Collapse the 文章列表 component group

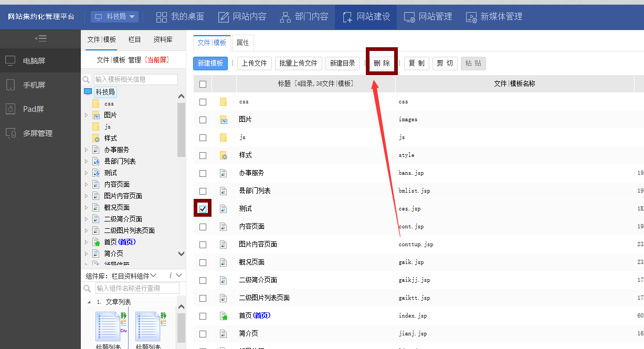[89, 302]
